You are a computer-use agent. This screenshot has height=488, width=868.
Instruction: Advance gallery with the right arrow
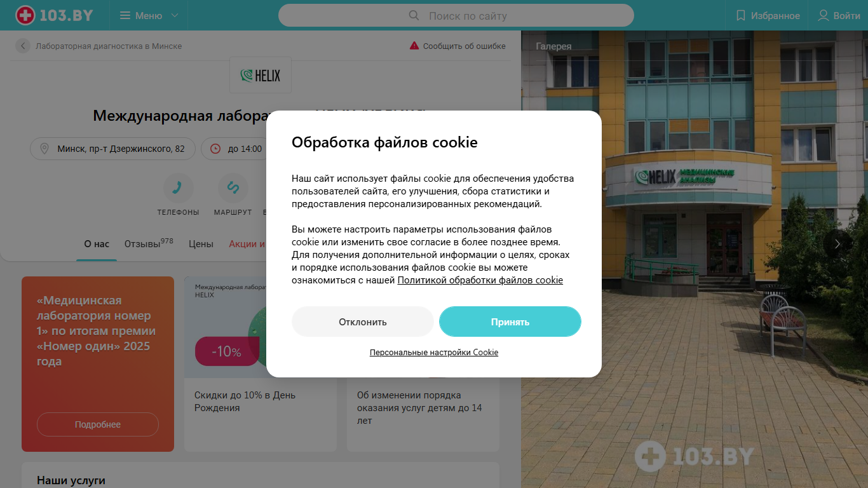[837, 243]
